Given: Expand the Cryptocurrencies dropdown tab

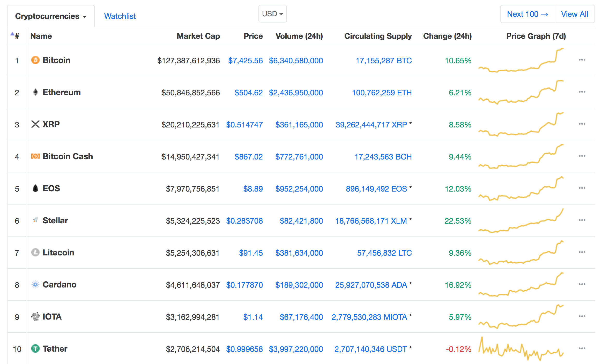Looking at the screenshot, I should click(51, 16).
